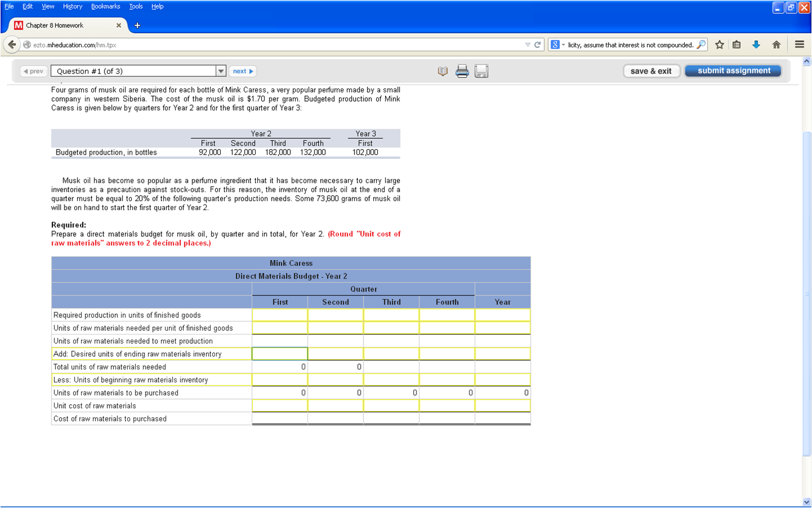Open the eBook icon in the assignment toolbar
The height and width of the screenshot is (508, 812).
click(443, 71)
